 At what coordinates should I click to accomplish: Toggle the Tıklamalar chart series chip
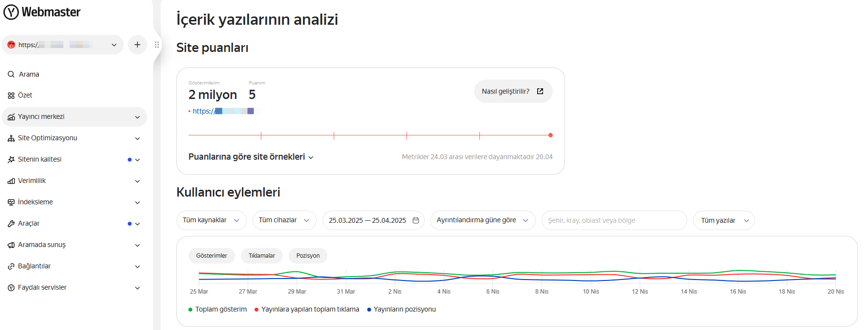click(x=261, y=256)
